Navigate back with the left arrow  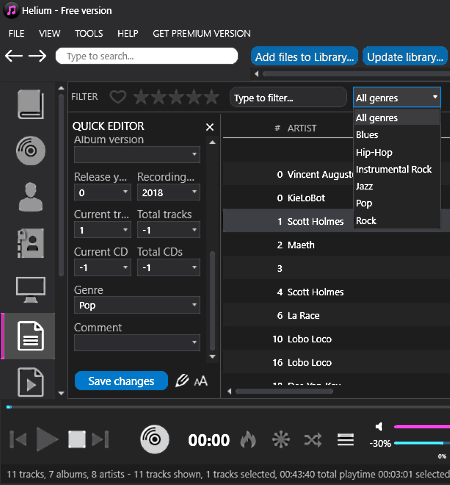coord(14,56)
